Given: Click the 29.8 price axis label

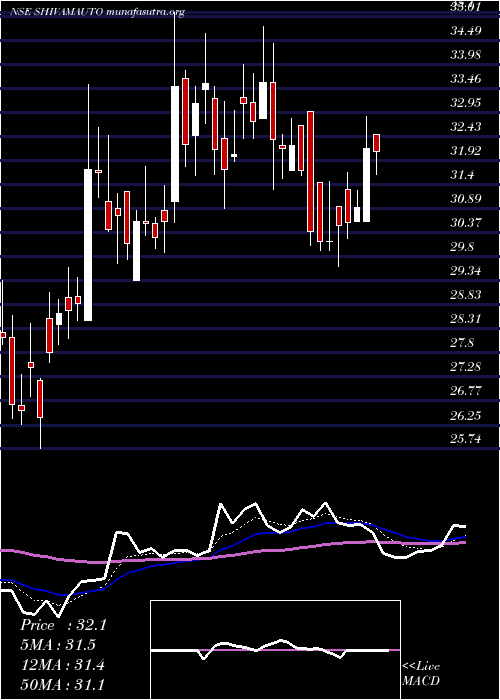Looking at the screenshot, I should point(462,247).
